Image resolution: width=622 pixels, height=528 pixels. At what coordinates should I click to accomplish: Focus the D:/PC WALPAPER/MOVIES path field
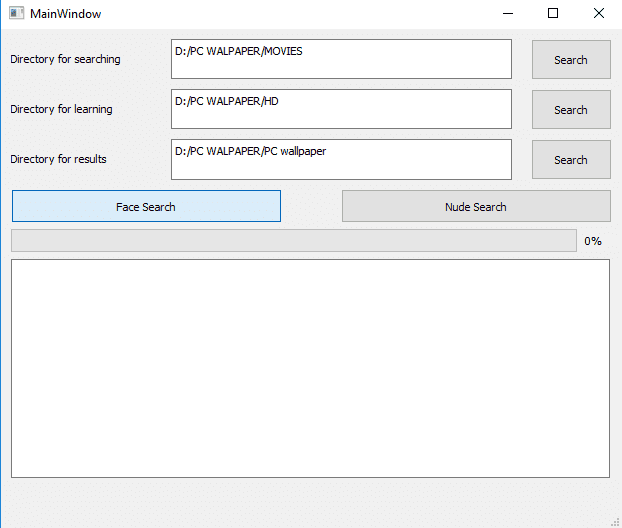[x=341, y=59]
